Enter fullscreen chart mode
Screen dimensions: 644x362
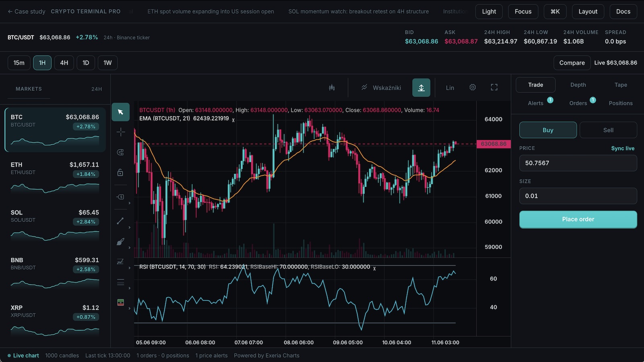494,87
